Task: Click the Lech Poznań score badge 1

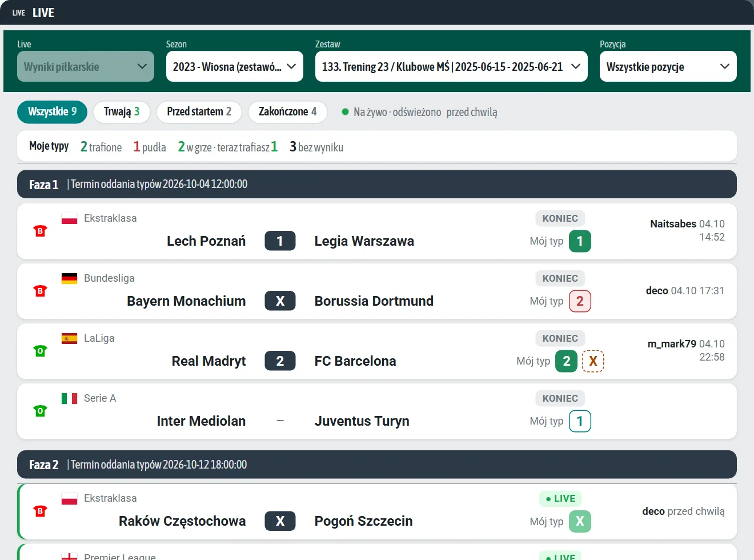Action: (280, 241)
